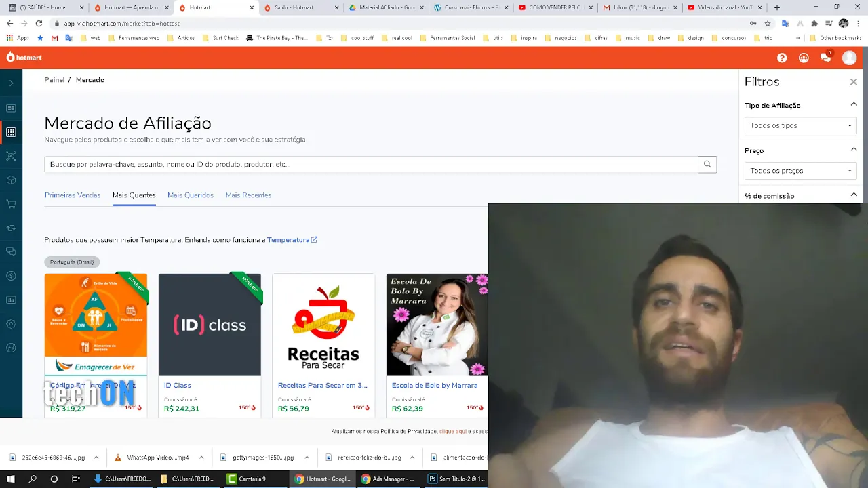Open the Windows Start menu

(11, 479)
